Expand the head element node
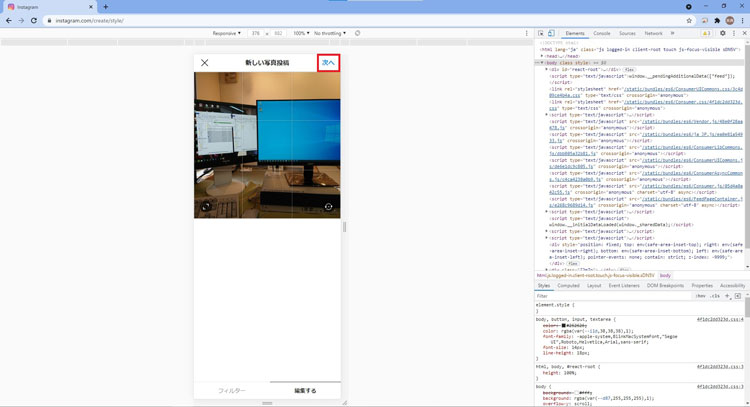750x407 pixels. click(x=542, y=56)
